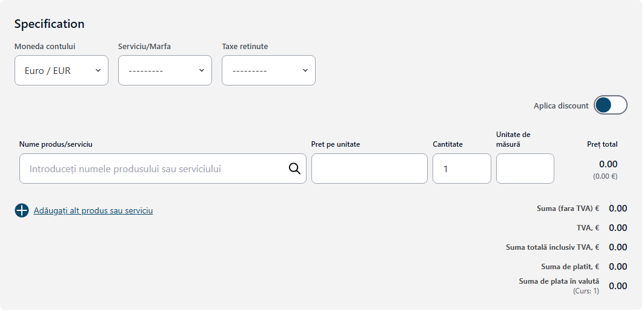Open the Moneda contului Euro / EUR dropdown

61,70
